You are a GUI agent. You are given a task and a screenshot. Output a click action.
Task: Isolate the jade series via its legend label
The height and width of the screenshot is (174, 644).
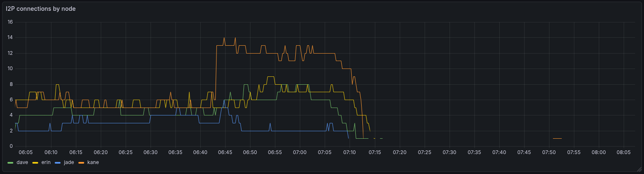69,162
